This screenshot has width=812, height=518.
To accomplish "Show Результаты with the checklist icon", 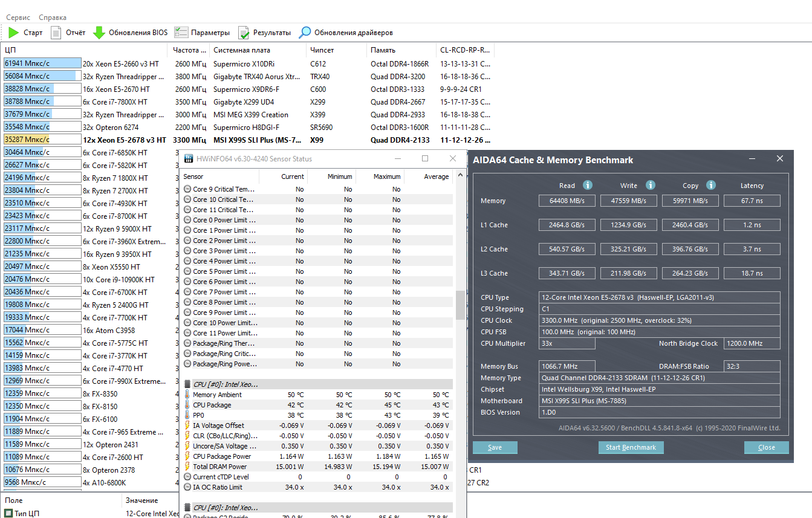I will click(x=244, y=33).
